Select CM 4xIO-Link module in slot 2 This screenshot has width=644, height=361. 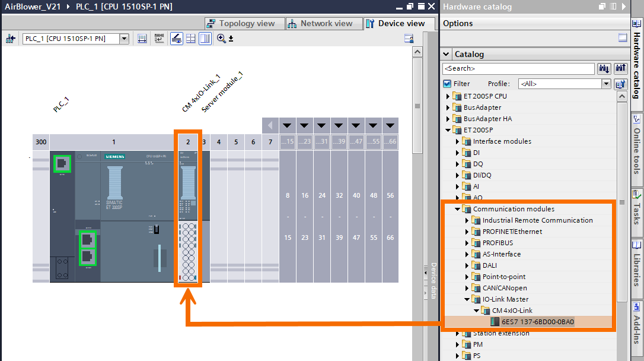tap(188, 217)
